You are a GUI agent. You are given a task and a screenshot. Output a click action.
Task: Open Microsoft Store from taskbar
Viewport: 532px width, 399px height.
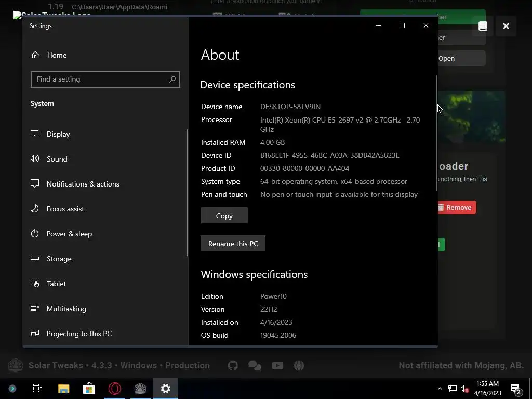point(89,389)
